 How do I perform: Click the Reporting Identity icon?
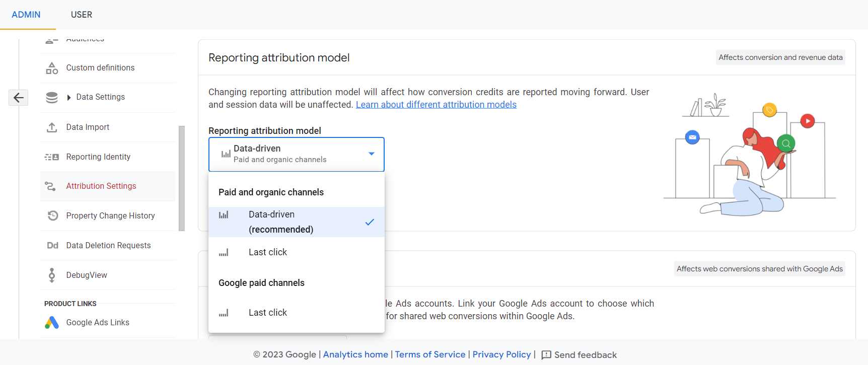pos(52,157)
